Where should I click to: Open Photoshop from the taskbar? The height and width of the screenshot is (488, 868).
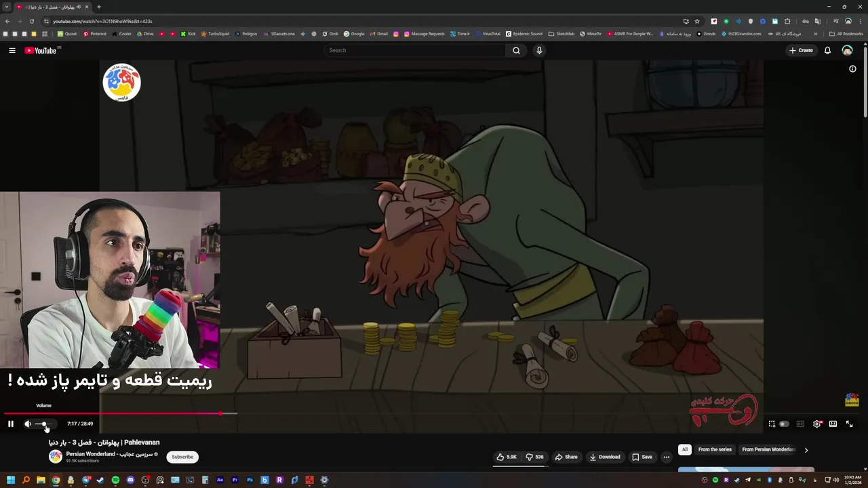point(250,480)
